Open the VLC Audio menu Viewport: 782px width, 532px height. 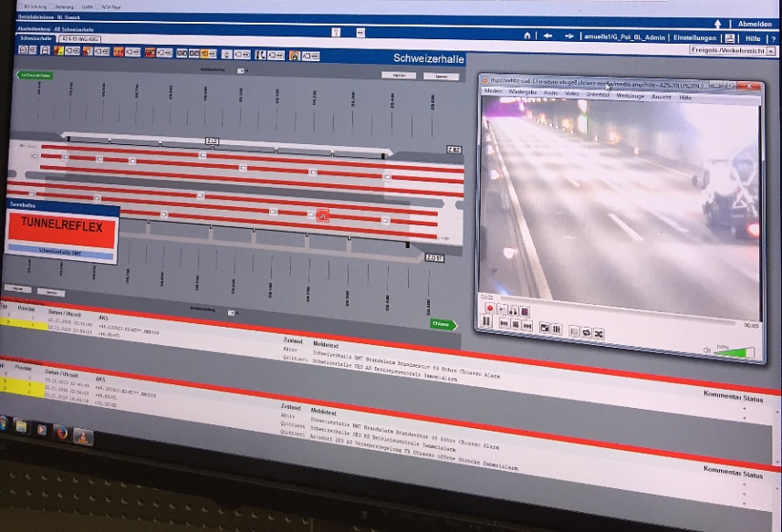pos(550,93)
